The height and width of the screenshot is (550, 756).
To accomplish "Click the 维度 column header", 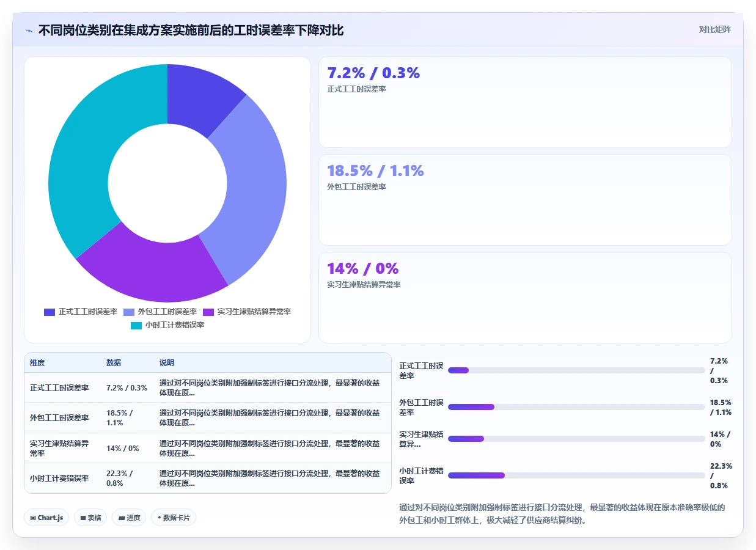I will (37, 363).
